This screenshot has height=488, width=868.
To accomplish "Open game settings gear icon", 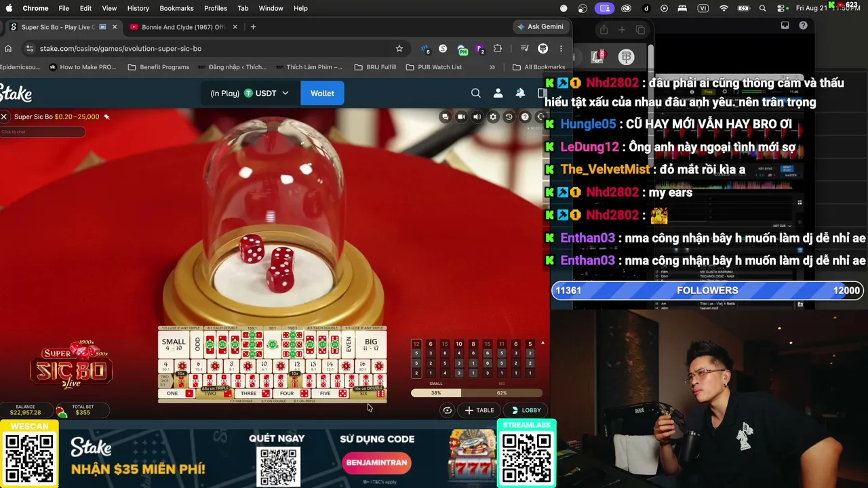I will [x=493, y=117].
